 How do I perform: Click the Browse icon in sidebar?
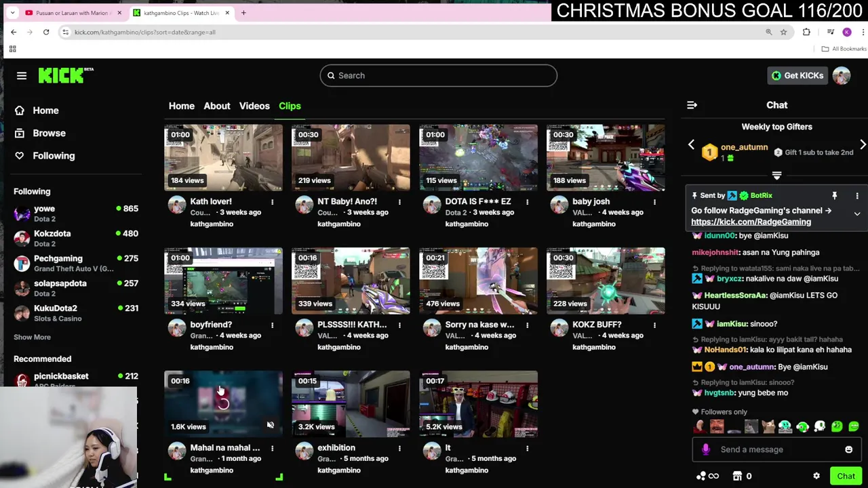pyautogui.click(x=20, y=133)
